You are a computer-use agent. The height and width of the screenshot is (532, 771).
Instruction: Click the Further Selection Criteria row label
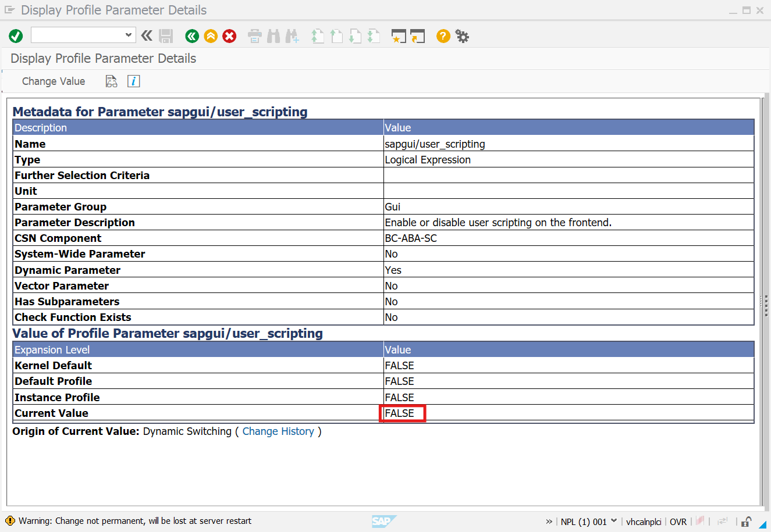(82, 176)
